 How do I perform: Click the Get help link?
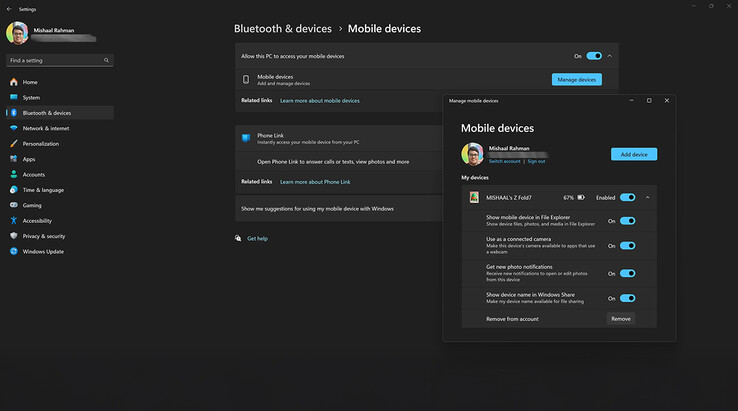[x=257, y=239]
